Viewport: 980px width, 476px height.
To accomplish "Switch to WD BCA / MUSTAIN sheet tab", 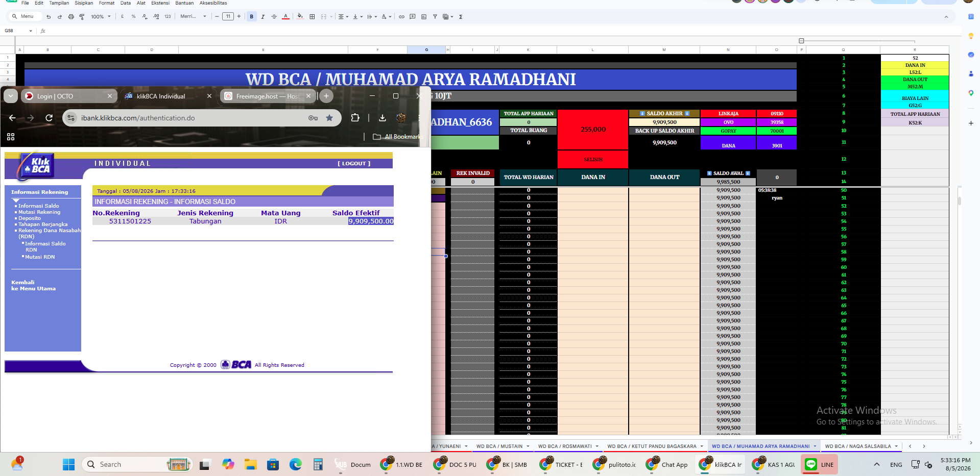I will 502,446.
